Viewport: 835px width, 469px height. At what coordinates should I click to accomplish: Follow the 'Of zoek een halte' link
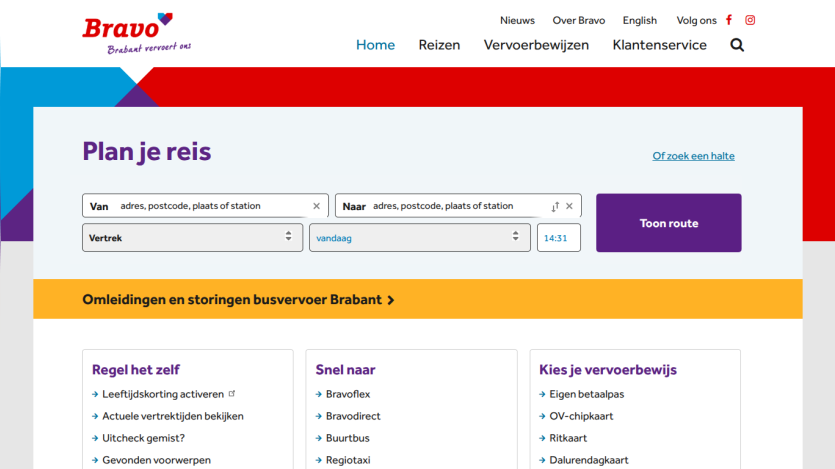pyautogui.click(x=693, y=156)
